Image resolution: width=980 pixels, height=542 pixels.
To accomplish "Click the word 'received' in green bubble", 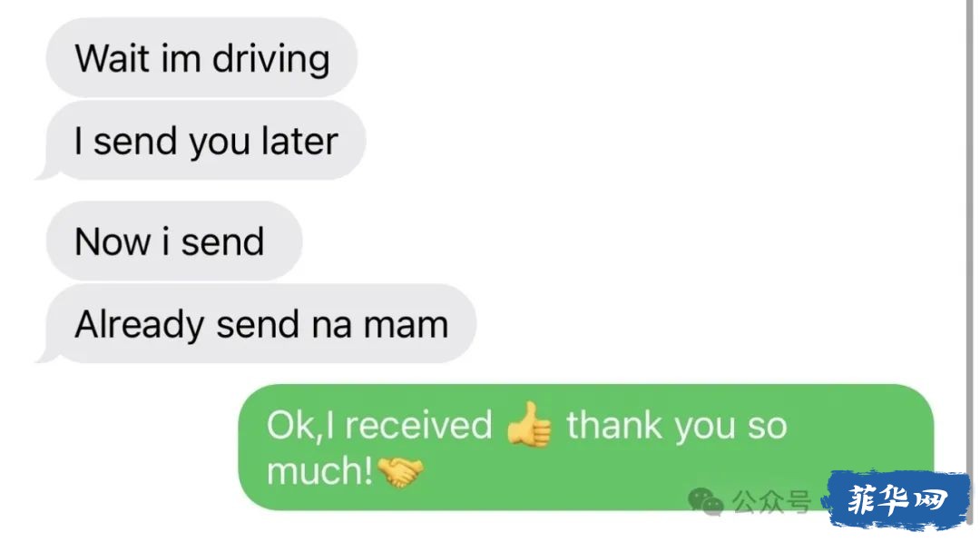I will (418, 425).
